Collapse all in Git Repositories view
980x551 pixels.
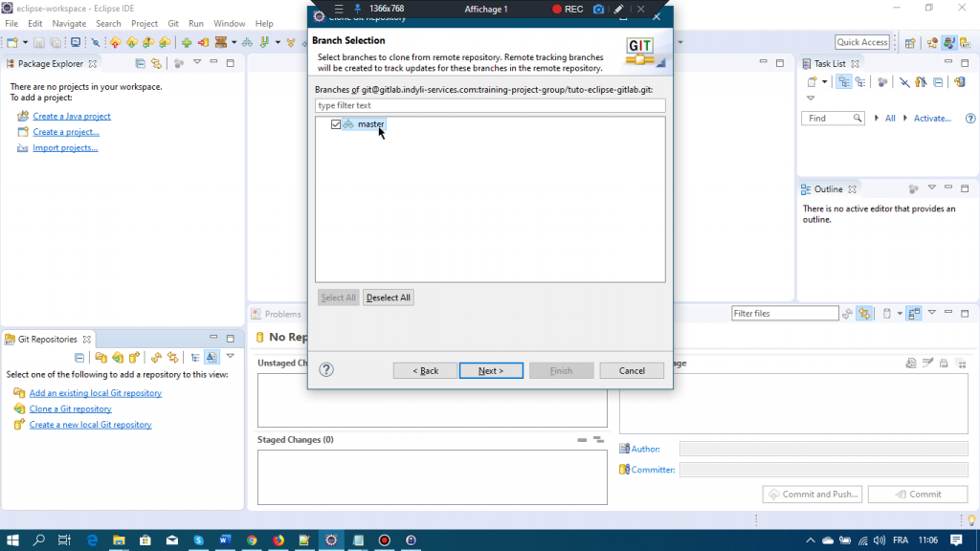tap(79, 358)
